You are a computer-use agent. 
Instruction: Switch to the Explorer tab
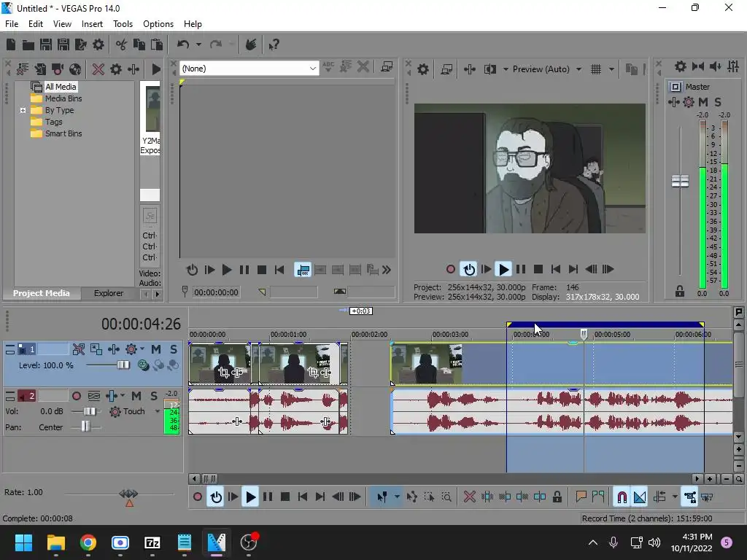pyautogui.click(x=109, y=293)
